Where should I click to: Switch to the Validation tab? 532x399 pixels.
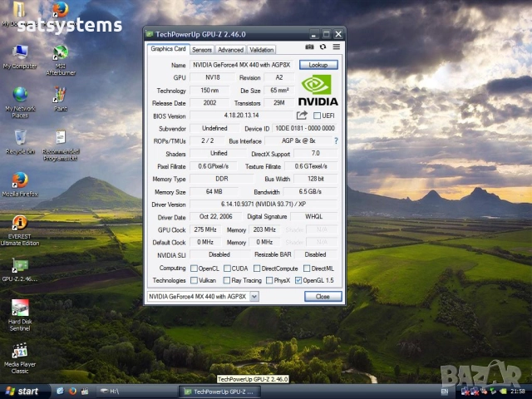[261, 50]
